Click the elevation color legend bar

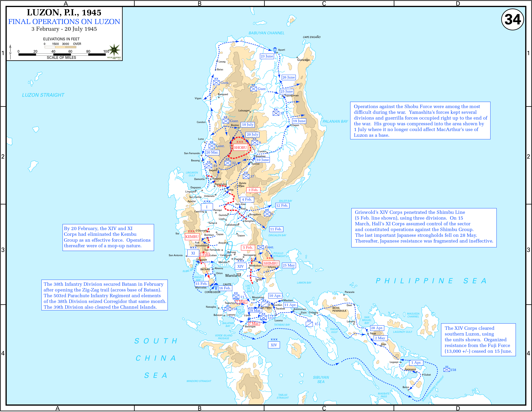coord(60,47)
